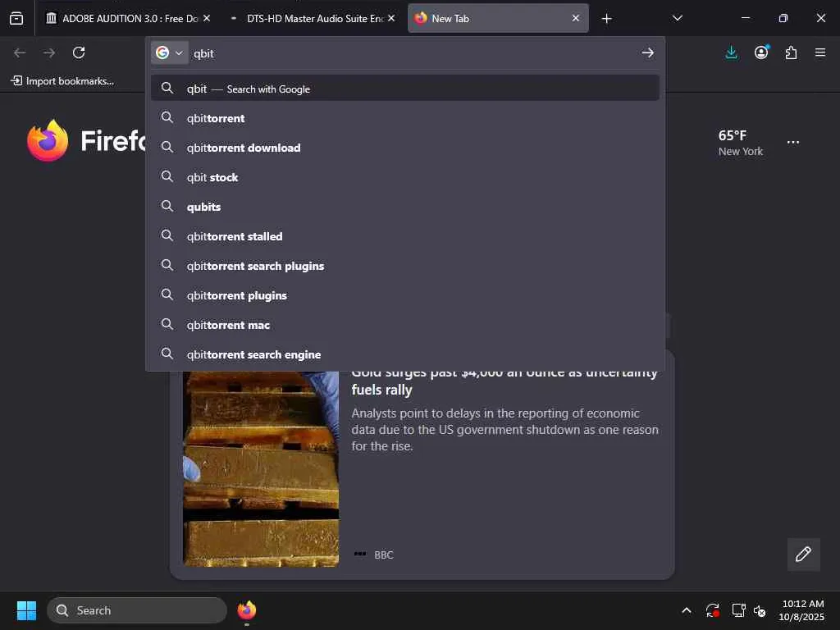
Task: Click the address bar containing qbit
Action: [x=413, y=53]
